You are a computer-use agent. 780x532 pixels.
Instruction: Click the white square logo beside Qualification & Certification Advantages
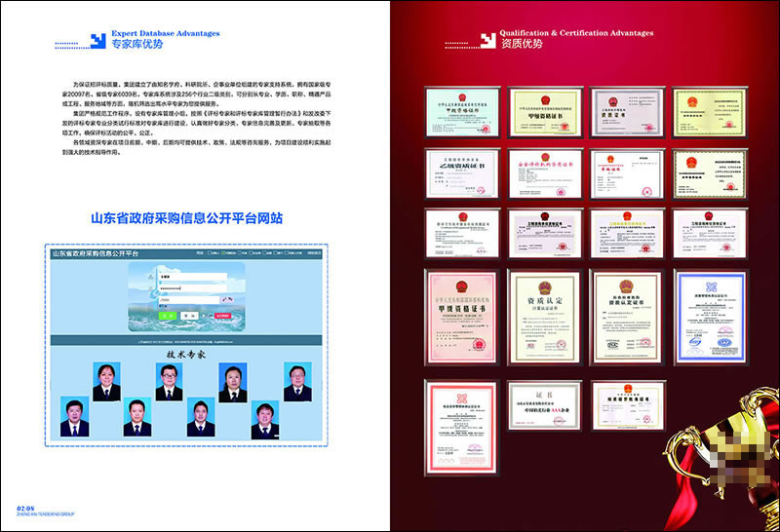[487, 40]
